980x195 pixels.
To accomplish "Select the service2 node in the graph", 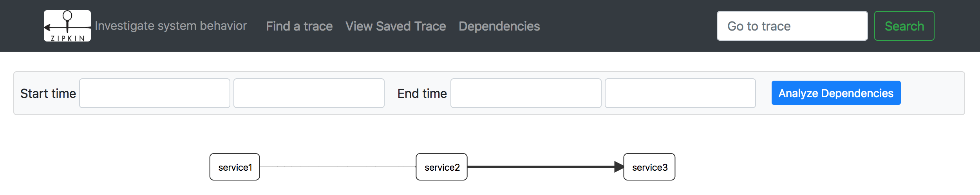I will click(441, 167).
